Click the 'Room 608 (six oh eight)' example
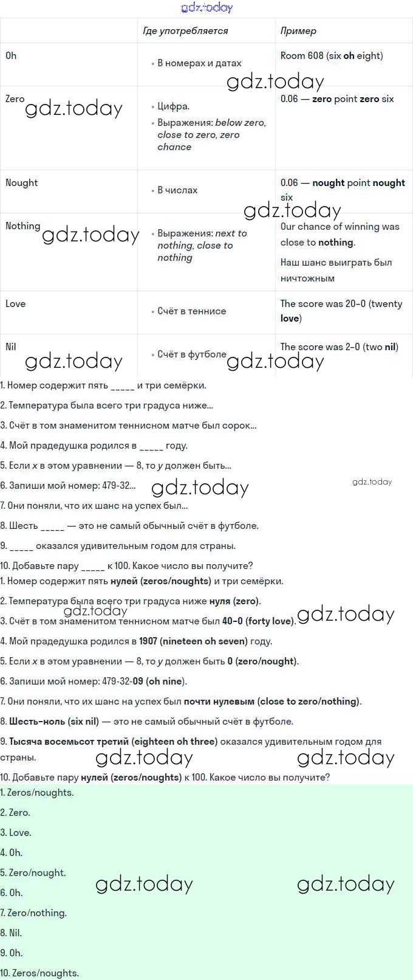This screenshot has width=413, height=980. pos(332,56)
